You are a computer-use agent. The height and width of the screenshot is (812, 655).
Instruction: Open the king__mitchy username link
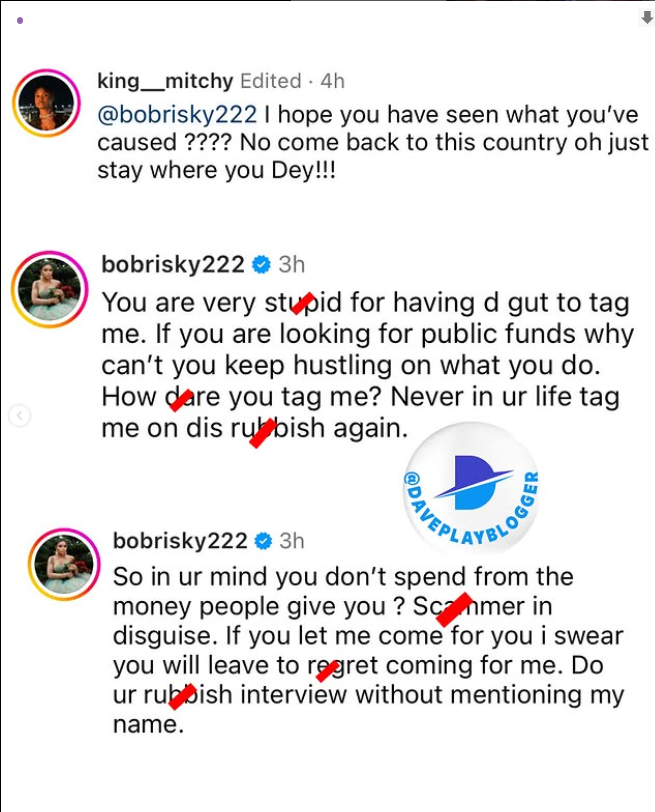click(x=166, y=81)
